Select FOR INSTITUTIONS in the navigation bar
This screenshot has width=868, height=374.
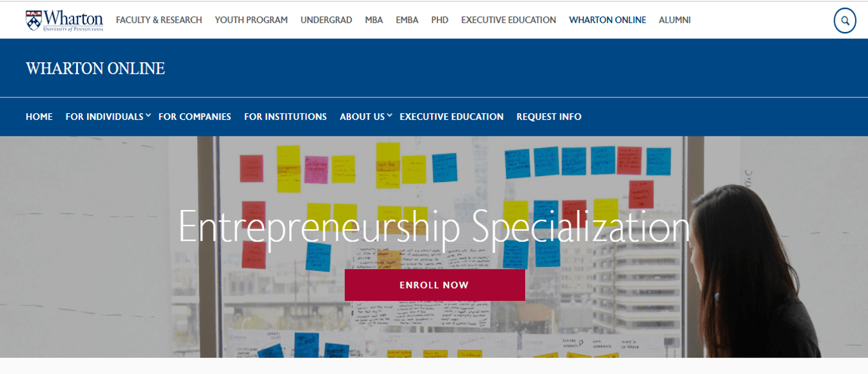(285, 117)
